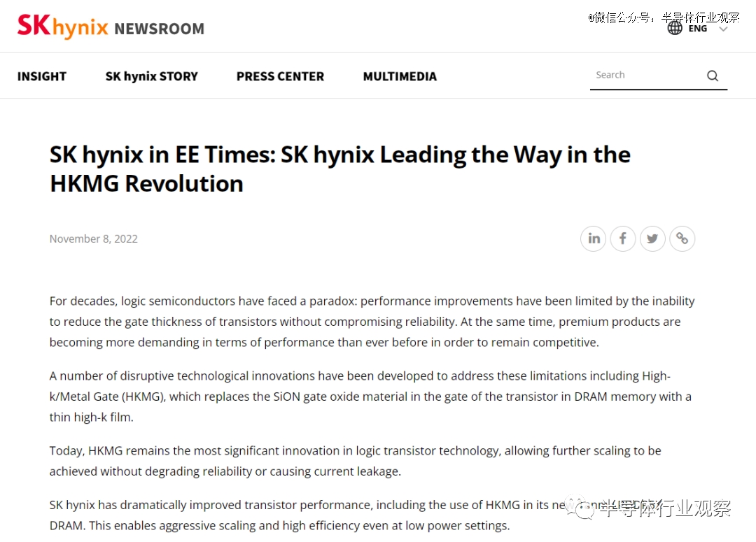
Task: Click the magnifier search icon
Action: (x=713, y=76)
